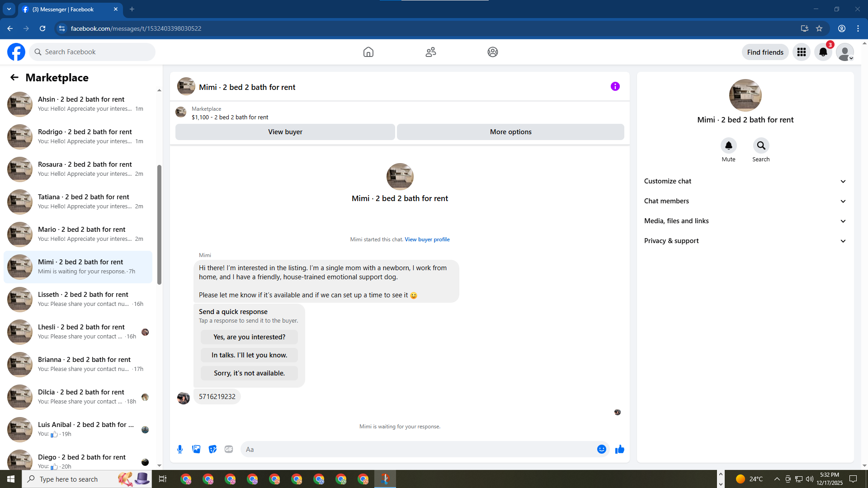Search within this conversation
Screen dimensions: 868x488
[x=761, y=146]
